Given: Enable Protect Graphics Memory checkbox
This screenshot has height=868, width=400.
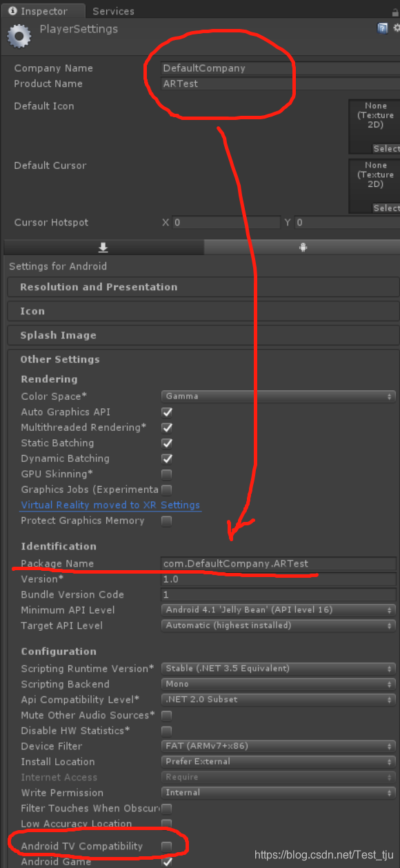Looking at the screenshot, I should click(166, 521).
